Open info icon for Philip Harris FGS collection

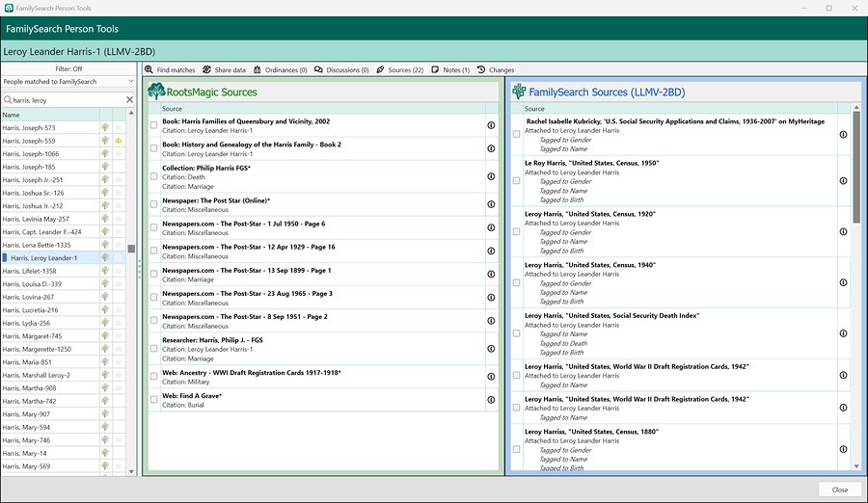491,176
